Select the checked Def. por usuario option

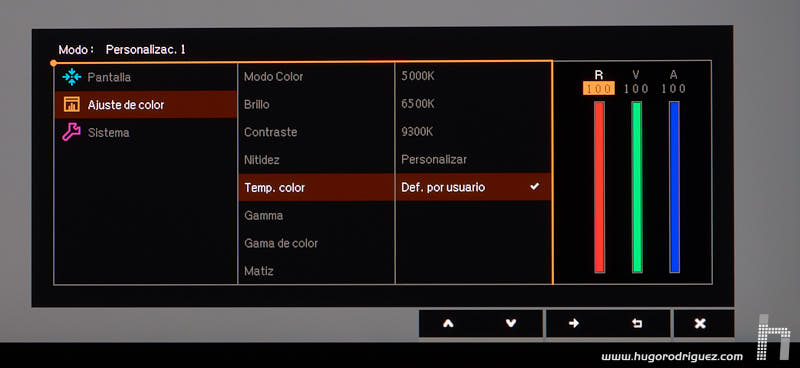(x=473, y=187)
